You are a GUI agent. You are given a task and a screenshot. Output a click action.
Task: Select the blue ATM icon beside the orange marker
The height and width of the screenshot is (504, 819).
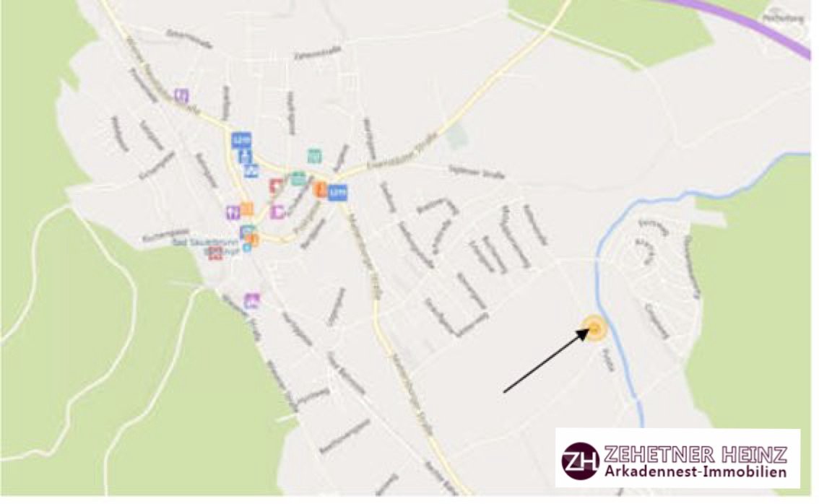[337, 193]
